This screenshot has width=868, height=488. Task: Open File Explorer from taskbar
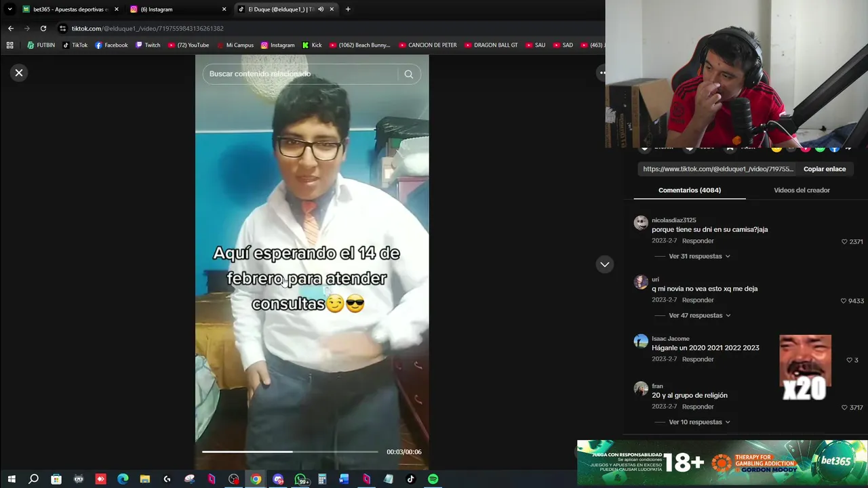tap(144, 479)
